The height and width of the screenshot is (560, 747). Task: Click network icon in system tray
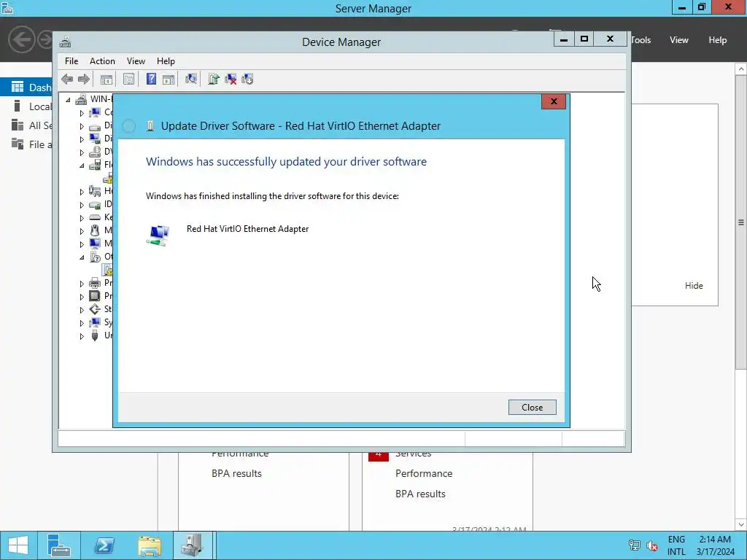pos(634,545)
